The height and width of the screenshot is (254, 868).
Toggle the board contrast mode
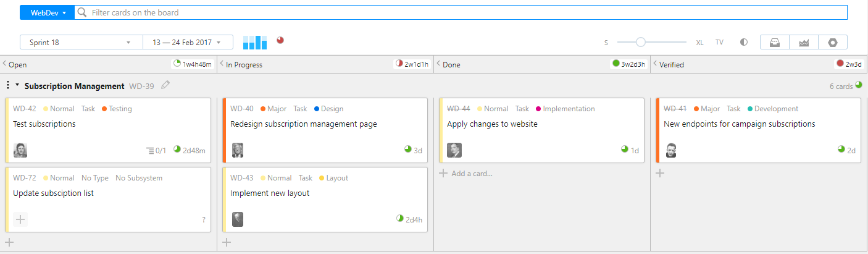(x=744, y=42)
